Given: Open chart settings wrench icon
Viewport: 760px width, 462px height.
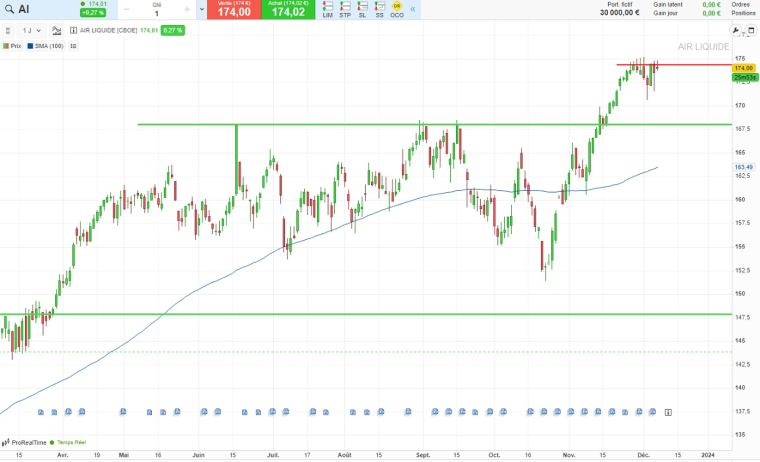Looking at the screenshot, I should click(x=735, y=31).
